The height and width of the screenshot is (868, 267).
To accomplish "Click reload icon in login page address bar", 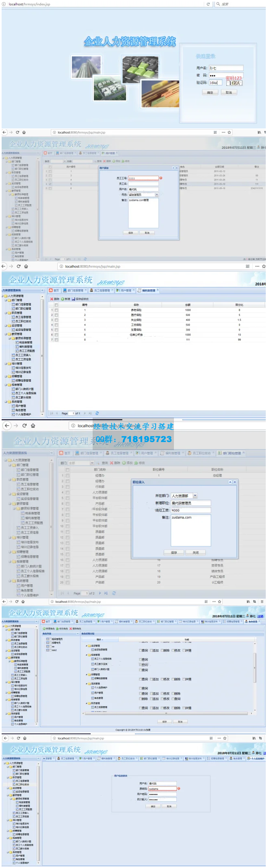I will click(208, 4).
